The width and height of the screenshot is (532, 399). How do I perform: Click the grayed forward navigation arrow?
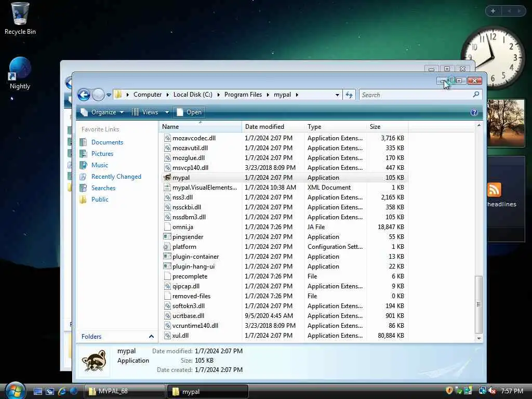[98, 95]
